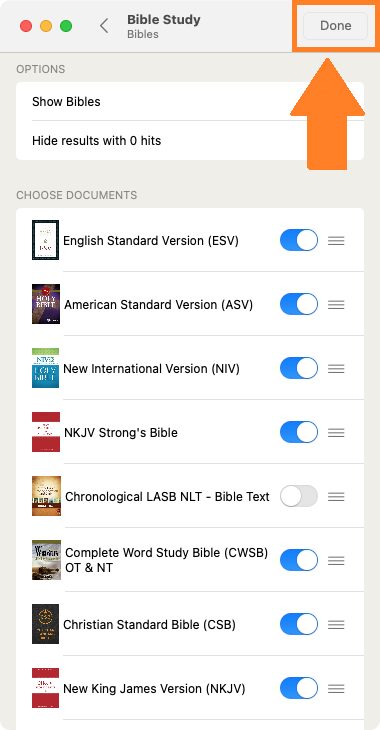Viewport: 380px width, 730px height.
Task: Click the back chevron beside Bible Study
Action: [104, 26]
